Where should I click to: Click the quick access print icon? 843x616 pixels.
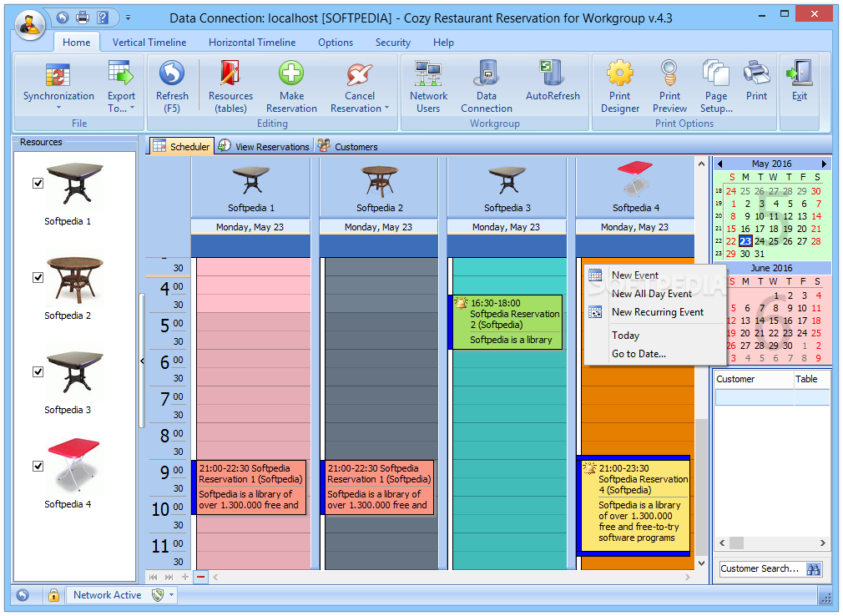pyautogui.click(x=83, y=18)
